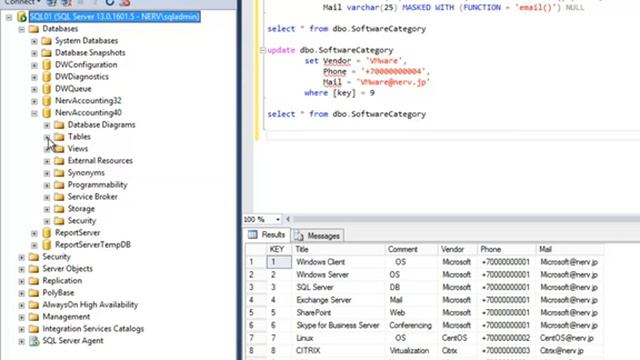Click the NervAccounting40 database icon
Viewport: 640px width, 360px height.
[x=47, y=113]
